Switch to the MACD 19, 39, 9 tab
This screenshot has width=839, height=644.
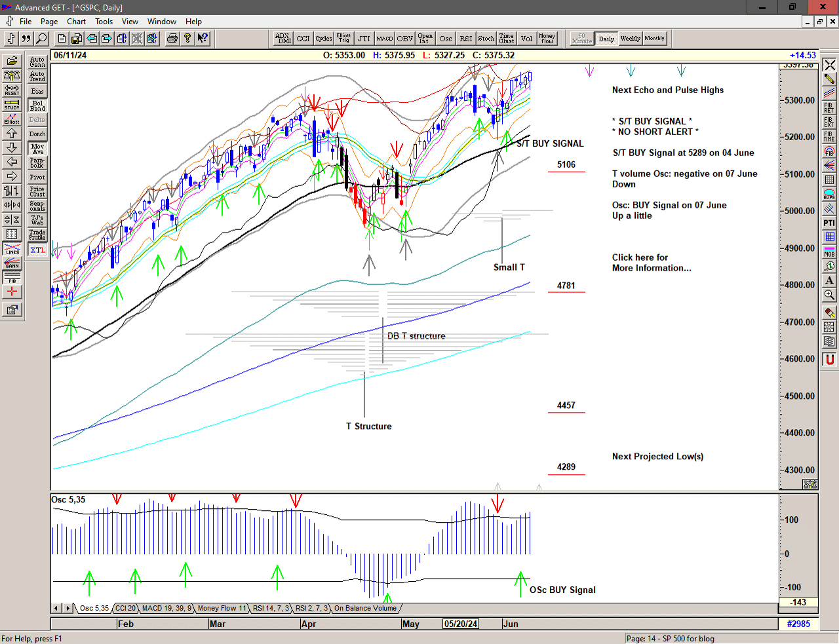point(166,608)
